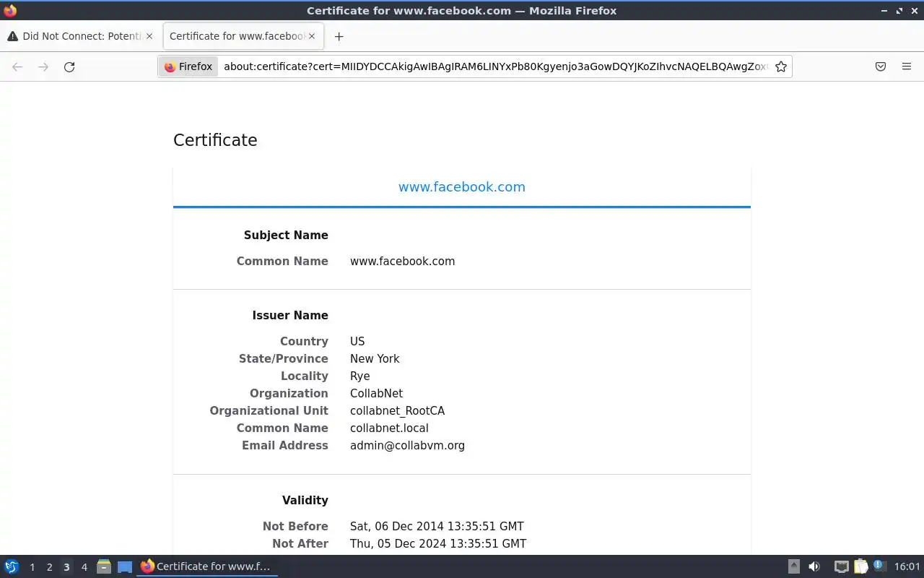Select the Locality value Rye
924x578 pixels.
[359, 376]
